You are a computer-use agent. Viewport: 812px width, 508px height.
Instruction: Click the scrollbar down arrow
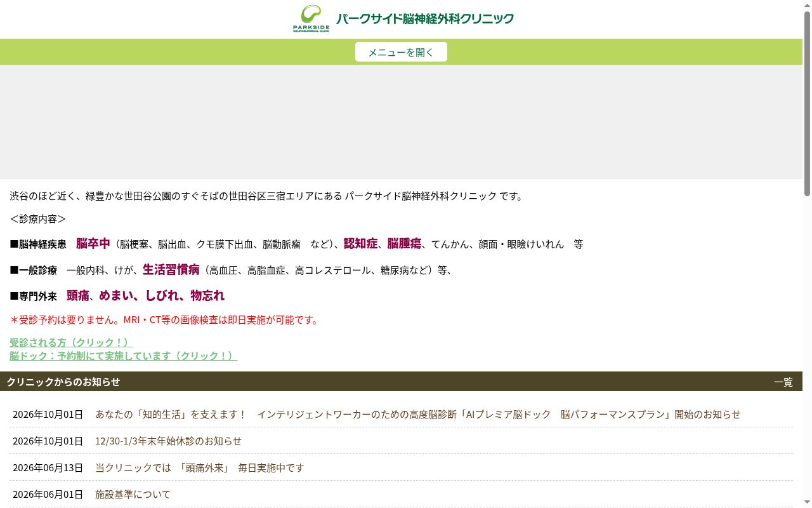(x=807, y=503)
